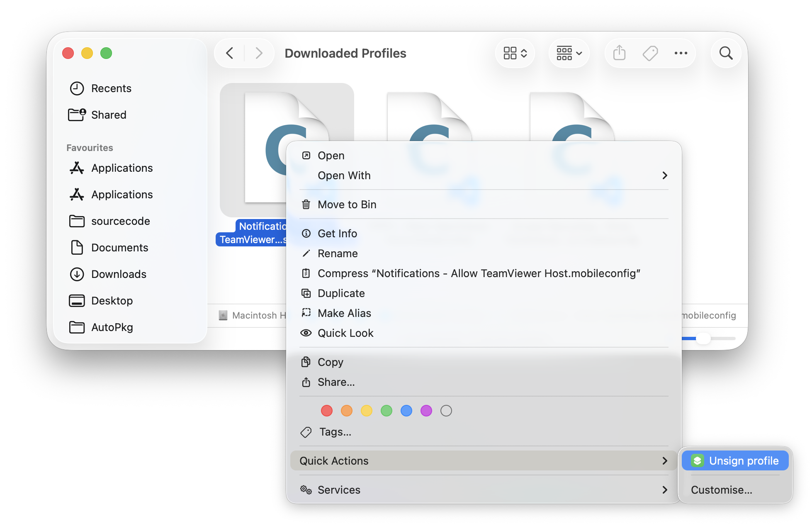The width and height of the screenshot is (812, 526).
Task: Click the more actions ellipsis icon
Action: point(681,53)
